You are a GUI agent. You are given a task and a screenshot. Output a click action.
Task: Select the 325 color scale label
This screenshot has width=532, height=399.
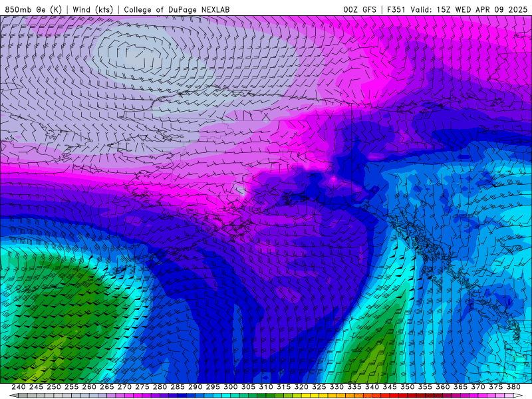(x=319, y=387)
